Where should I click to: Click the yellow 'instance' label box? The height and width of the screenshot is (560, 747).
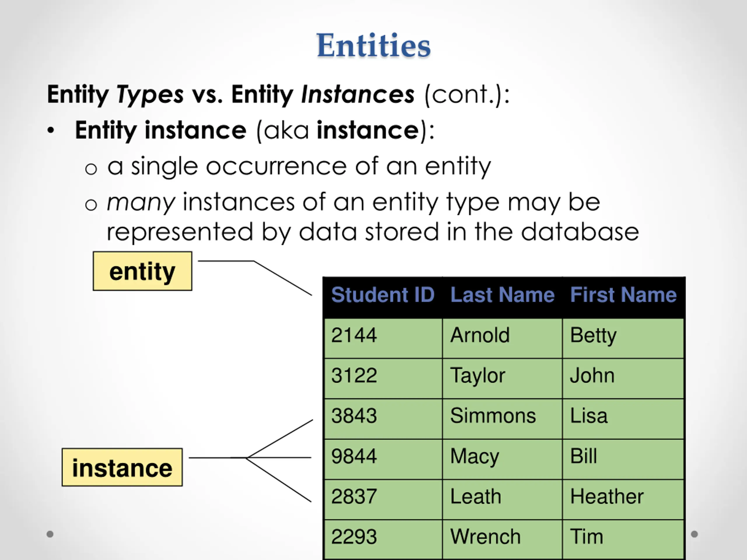122,468
